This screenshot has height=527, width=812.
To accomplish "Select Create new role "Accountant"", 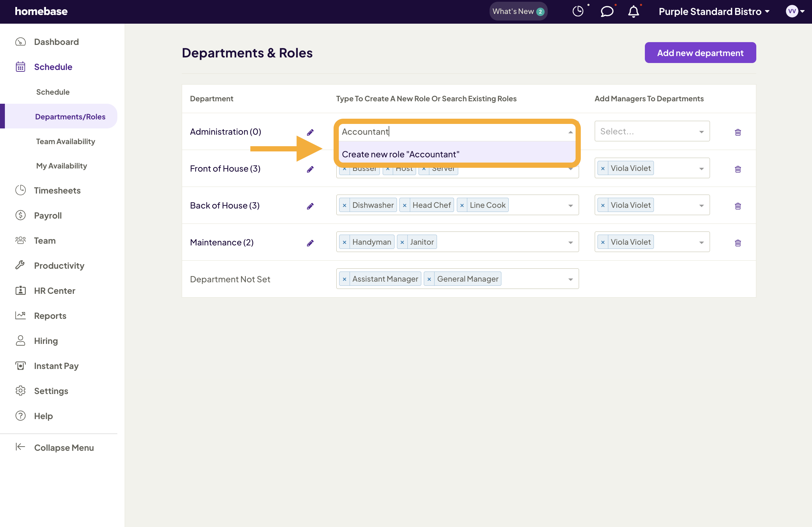I will click(400, 154).
